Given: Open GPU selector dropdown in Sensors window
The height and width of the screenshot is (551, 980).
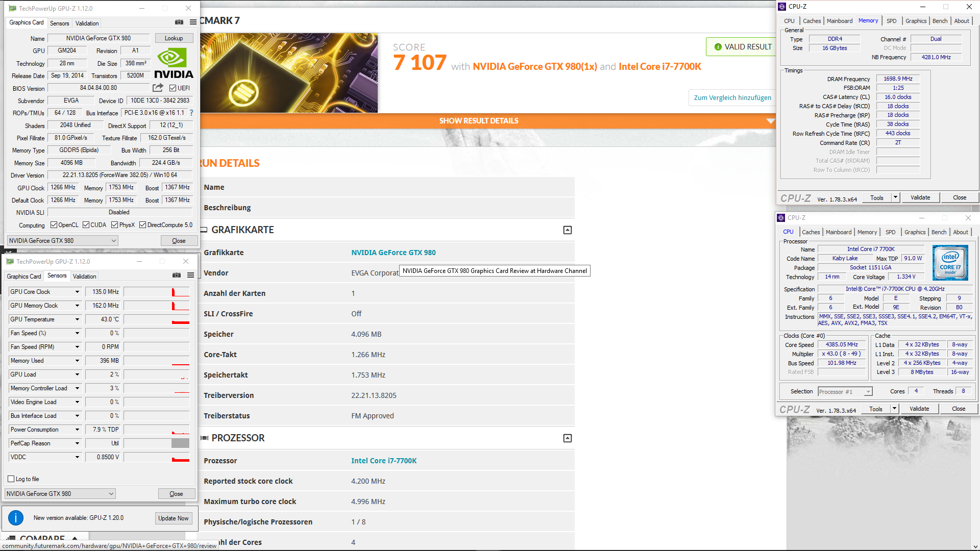Looking at the screenshot, I should 60,494.
